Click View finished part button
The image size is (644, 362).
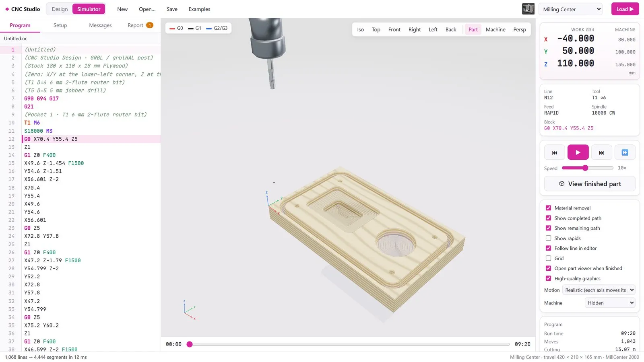(x=590, y=184)
